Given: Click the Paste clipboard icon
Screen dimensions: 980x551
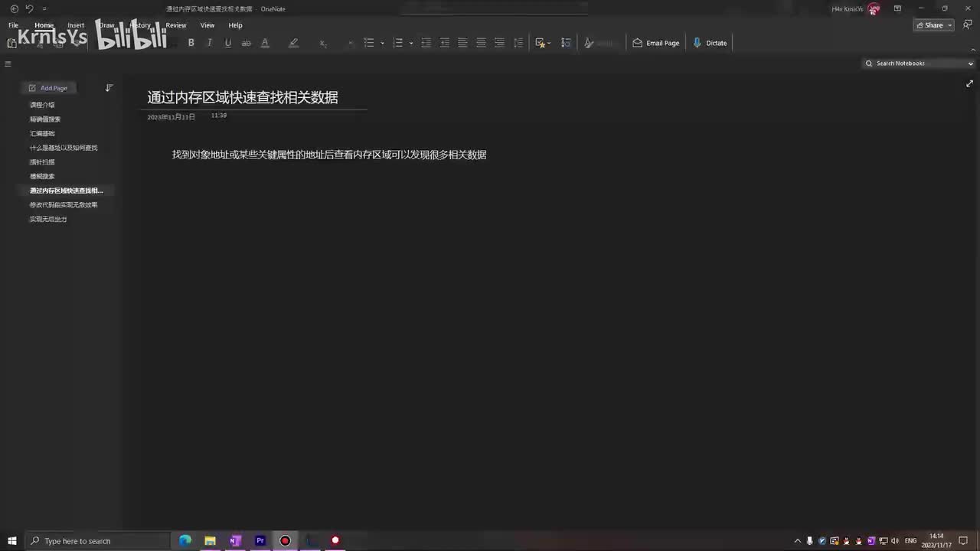Looking at the screenshot, I should [12, 43].
